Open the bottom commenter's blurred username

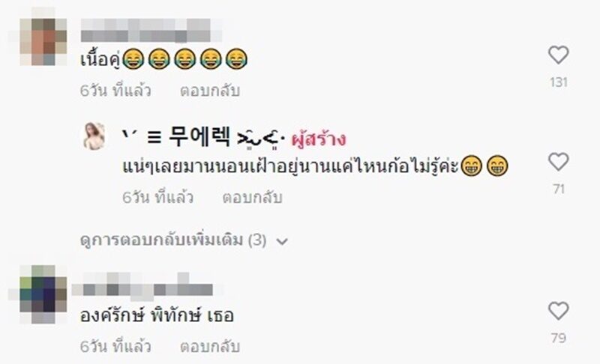pyautogui.click(x=147, y=286)
